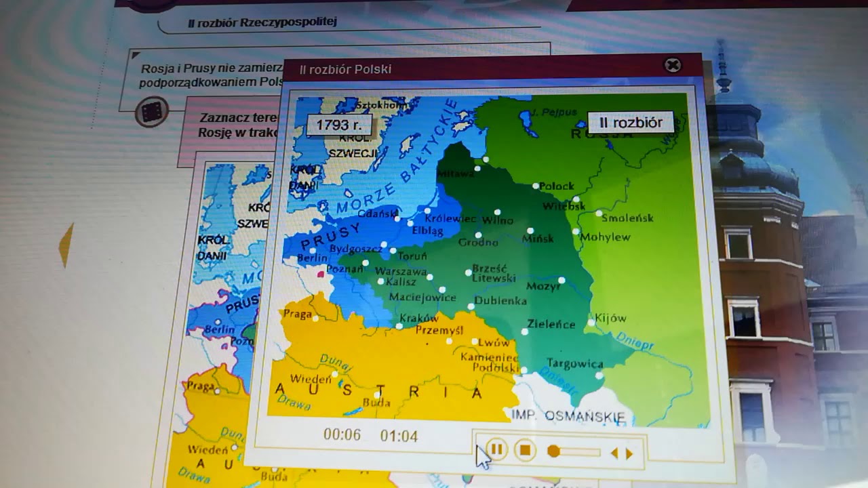Click Grodno on the popup map
Viewport: 868px width, 488px height.
478,242
